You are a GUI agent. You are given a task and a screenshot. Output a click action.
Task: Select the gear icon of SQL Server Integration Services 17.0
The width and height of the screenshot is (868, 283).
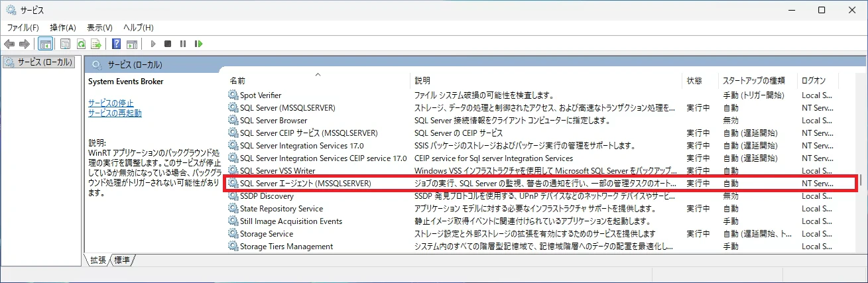233,146
